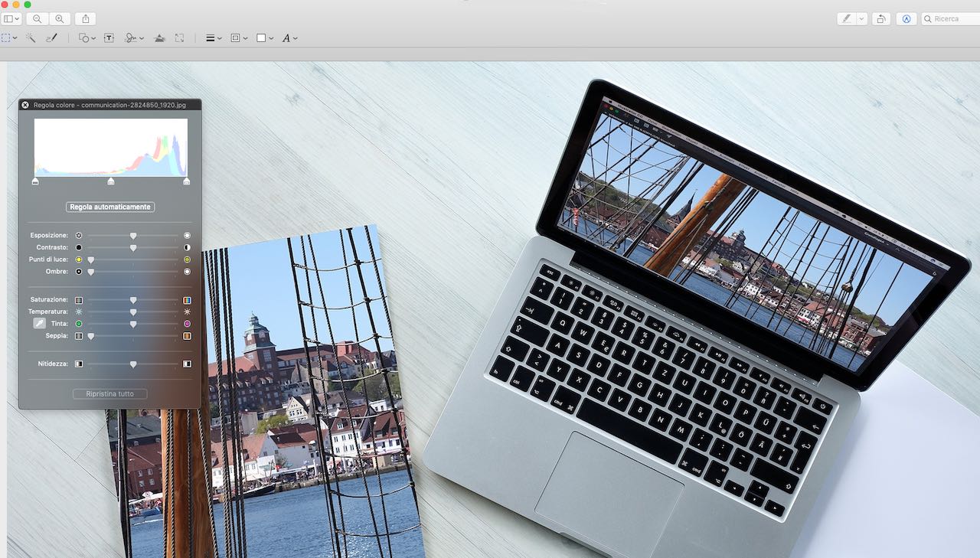Click the Esposizione slider handle

click(133, 236)
